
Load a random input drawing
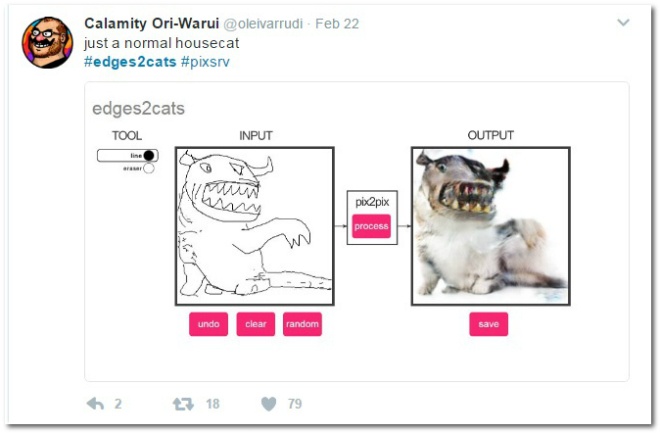302,324
